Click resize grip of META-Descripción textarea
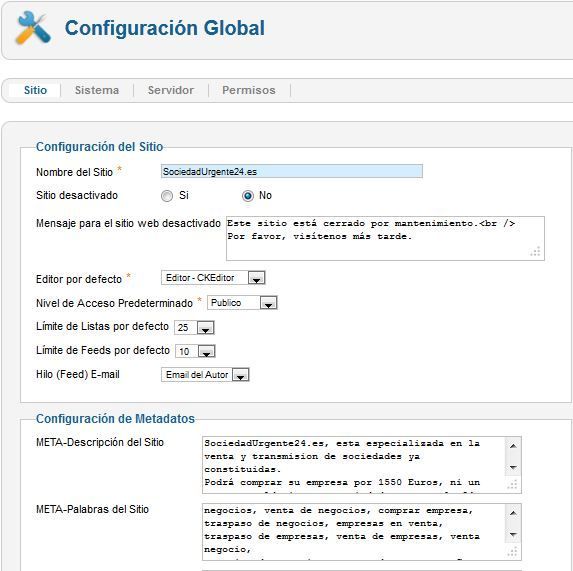This screenshot has height=571, width=573. (513, 484)
